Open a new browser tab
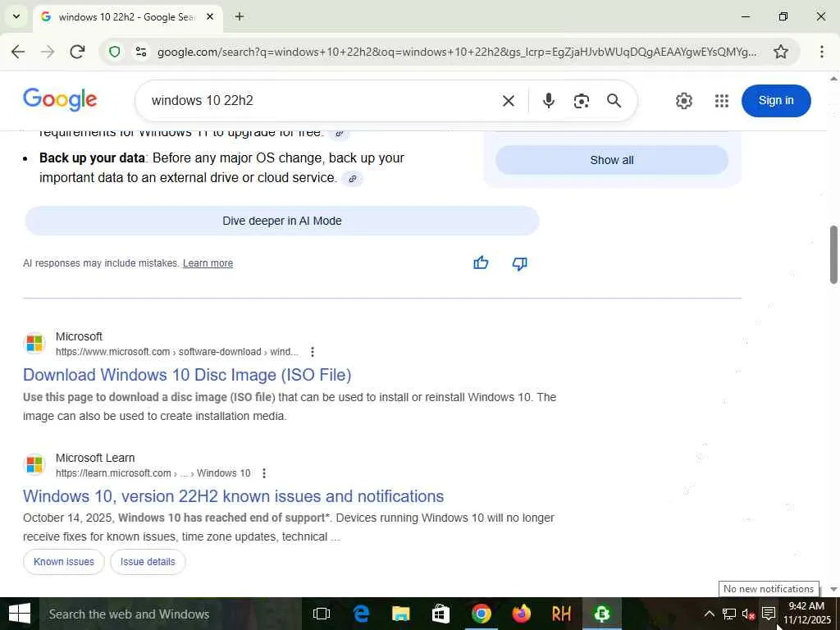Image resolution: width=840 pixels, height=630 pixels. [x=240, y=17]
